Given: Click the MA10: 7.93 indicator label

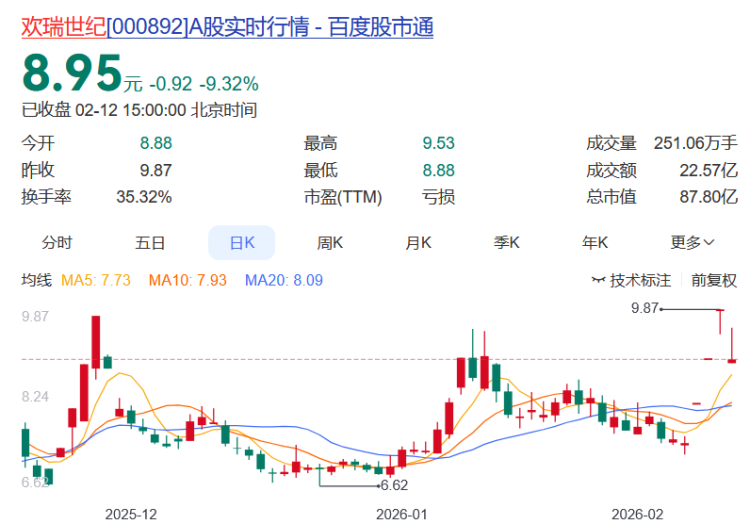Looking at the screenshot, I should (188, 280).
